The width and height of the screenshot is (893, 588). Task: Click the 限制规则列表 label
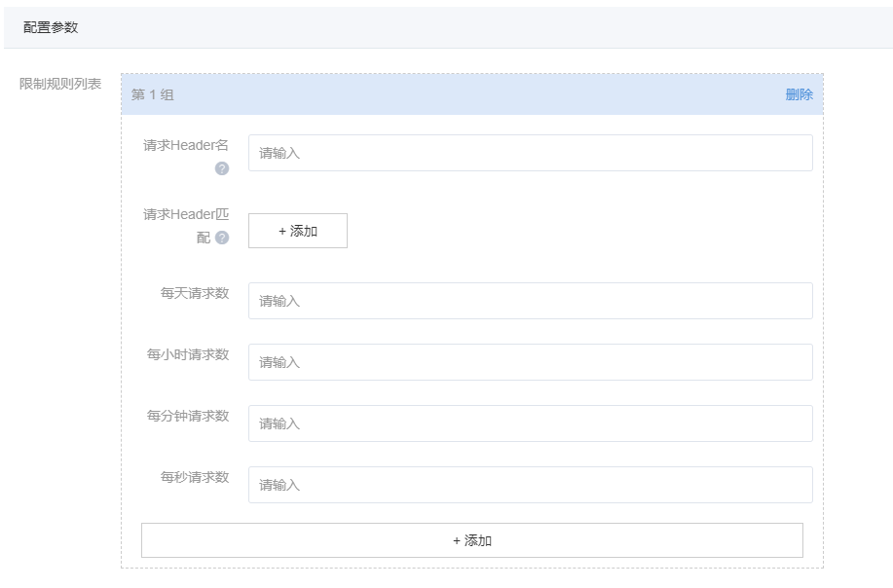pyautogui.click(x=60, y=84)
